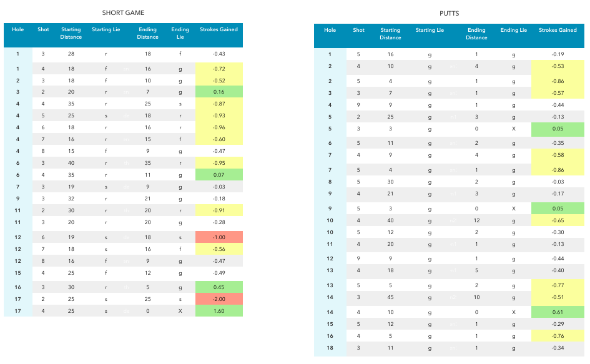
Task: Click the PUTTS table title
Action: [449, 14]
